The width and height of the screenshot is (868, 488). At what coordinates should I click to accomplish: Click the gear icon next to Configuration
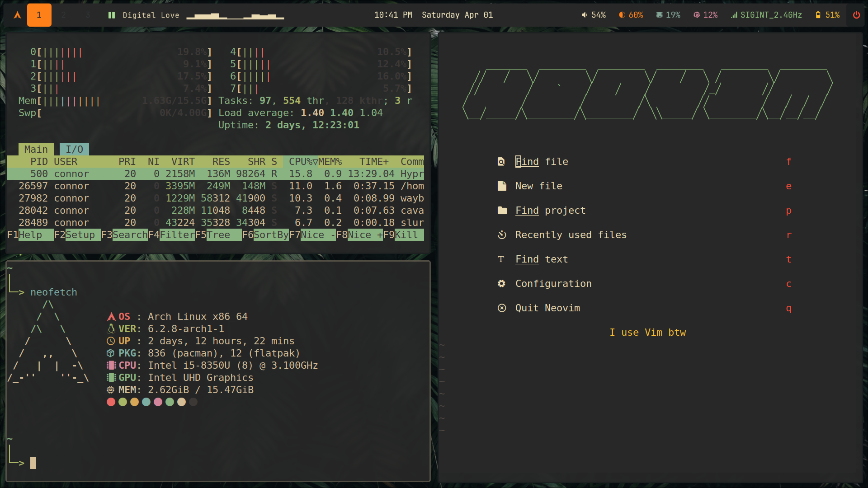pyautogui.click(x=502, y=283)
